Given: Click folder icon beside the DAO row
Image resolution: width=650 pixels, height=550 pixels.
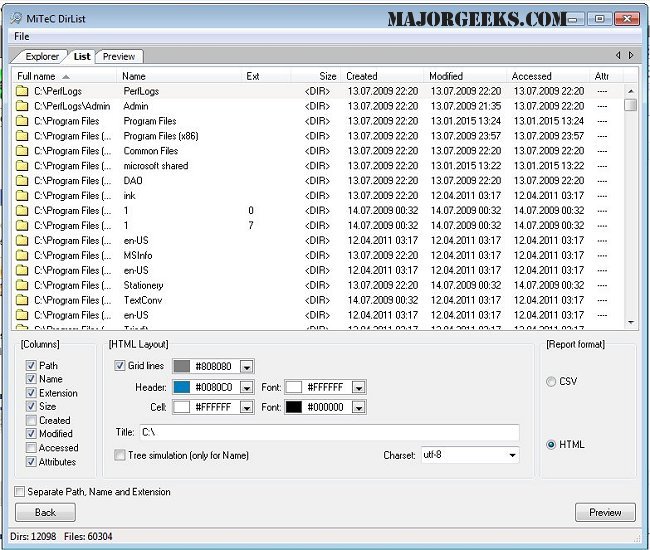Looking at the screenshot, I should [22, 181].
